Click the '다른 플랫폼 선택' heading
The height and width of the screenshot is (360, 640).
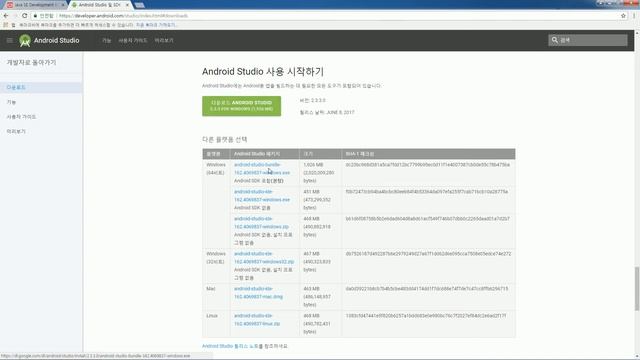pyautogui.click(x=225, y=140)
